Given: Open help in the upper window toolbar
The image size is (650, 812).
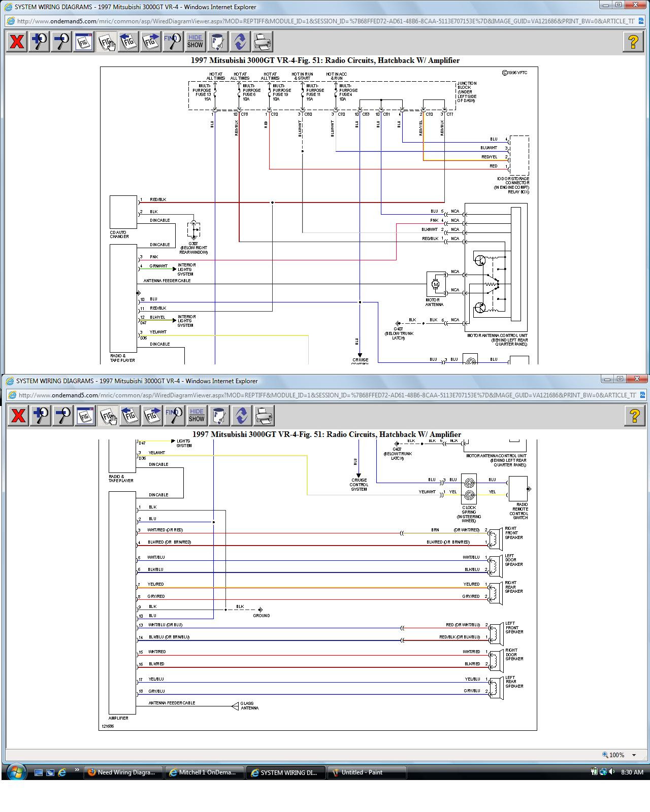Looking at the screenshot, I should [633, 42].
